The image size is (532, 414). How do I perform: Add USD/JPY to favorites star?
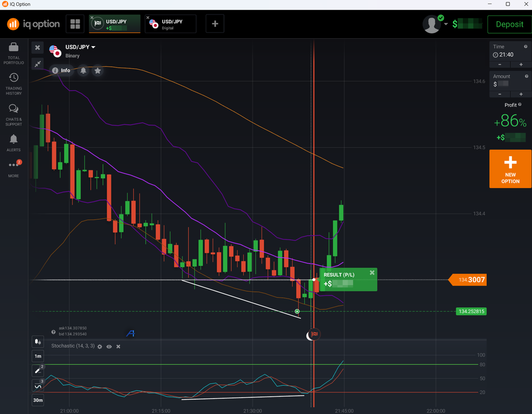coord(98,71)
